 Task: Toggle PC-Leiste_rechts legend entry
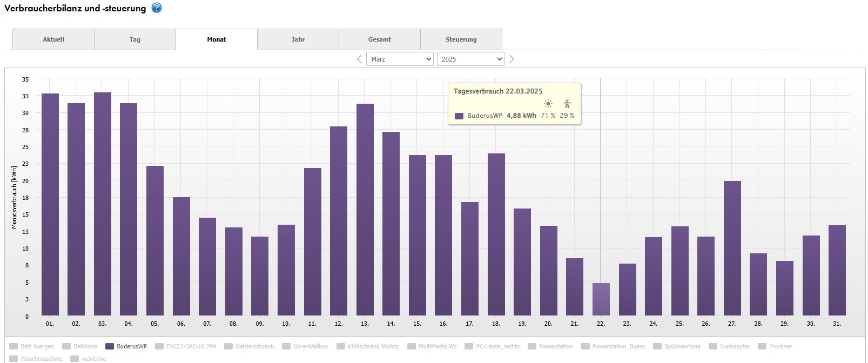click(x=492, y=346)
